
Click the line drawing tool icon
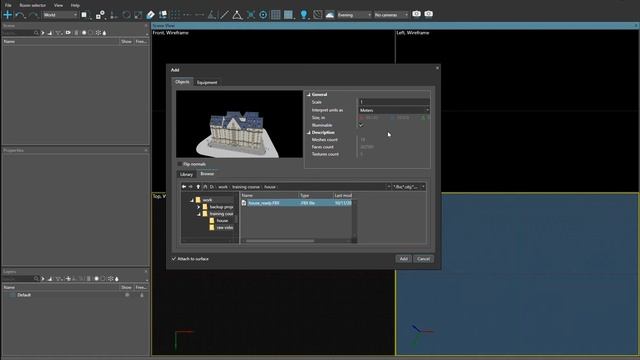tap(224, 15)
